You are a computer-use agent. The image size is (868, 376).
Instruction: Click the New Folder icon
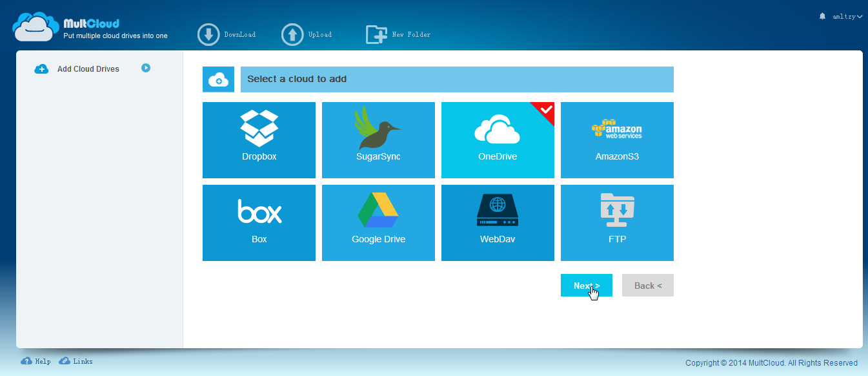coord(376,34)
